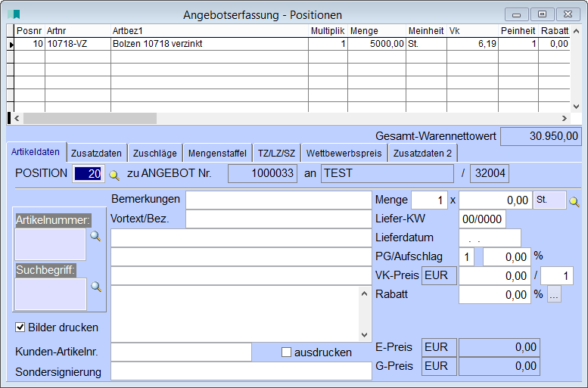Click the Menge quantity field showing 0,00
Screen dimensions: 588x388
496,200
